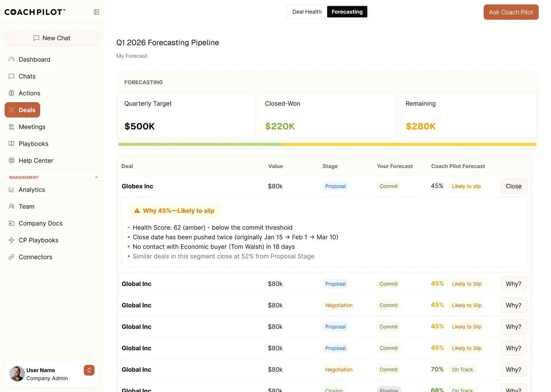Switch to the Deal Health tab
Viewport: 551px width, 392px height.
click(x=307, y=12)
